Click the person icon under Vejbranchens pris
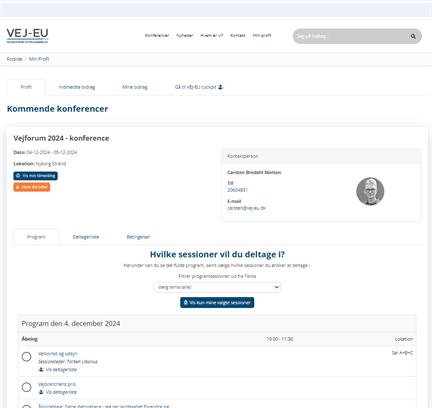Viewport: 432px width, 408px height. coord(41,392)
